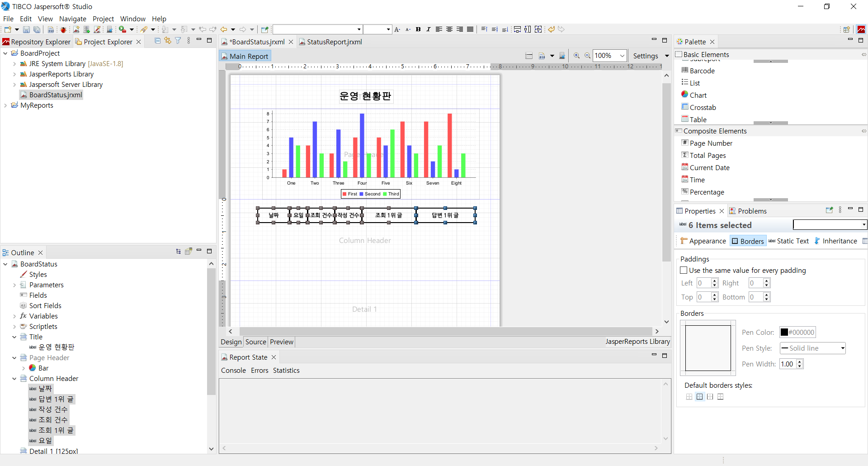The image size is (868, 466).
Task: Center text using the toolbar icon
Action: (x=449, y=29)
